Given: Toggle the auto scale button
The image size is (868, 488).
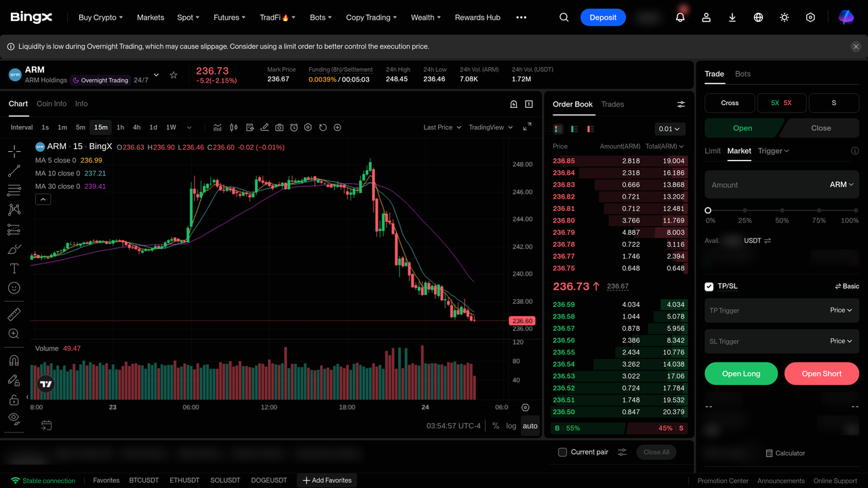Looking at the screenshot, I should pyautogui.click(x=530, y=426).
